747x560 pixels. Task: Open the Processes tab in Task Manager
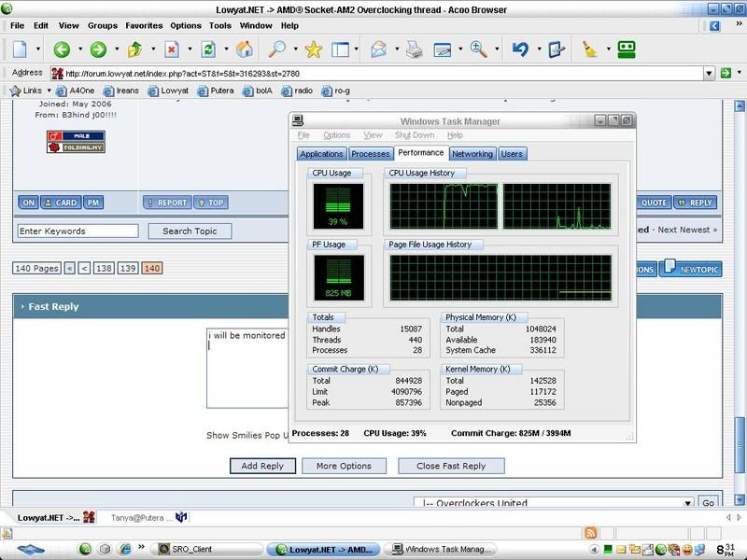pos(370,154)
